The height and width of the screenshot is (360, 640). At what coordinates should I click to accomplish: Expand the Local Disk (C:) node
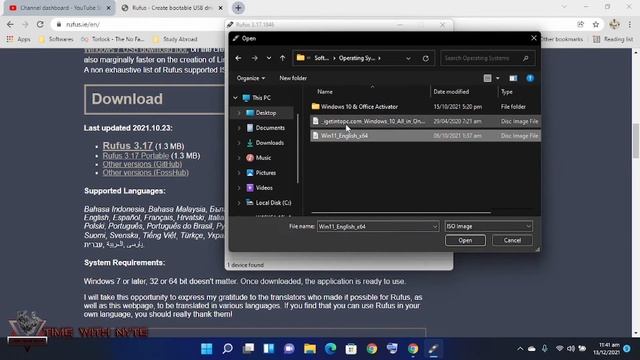click(x=239, y=202)
